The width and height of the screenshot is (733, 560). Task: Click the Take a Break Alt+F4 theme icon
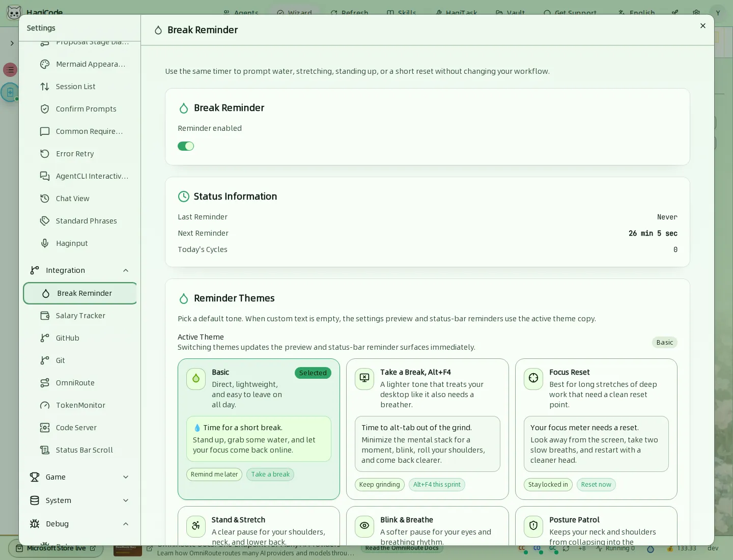364,379
